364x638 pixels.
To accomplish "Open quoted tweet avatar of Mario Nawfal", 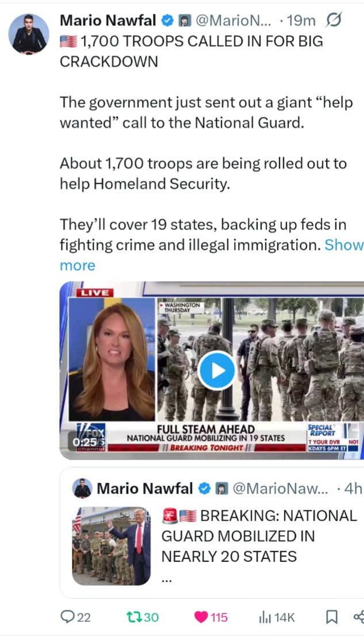I will [82, 488].
